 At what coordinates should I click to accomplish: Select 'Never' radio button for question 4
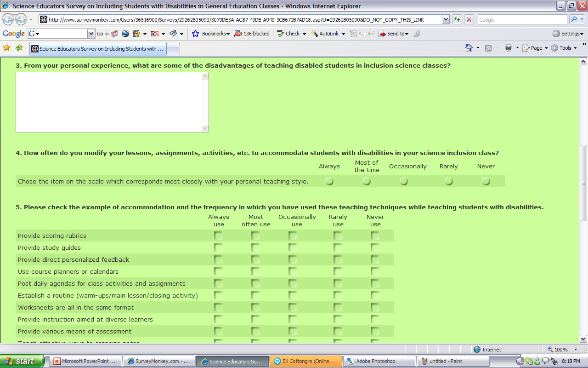coord(486,182)
